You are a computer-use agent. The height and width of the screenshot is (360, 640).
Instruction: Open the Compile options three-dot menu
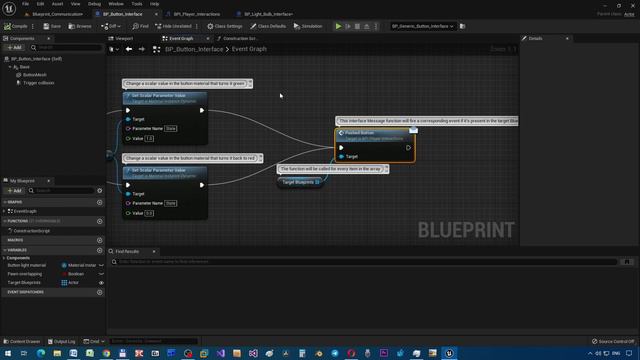(x=33, y=26)
